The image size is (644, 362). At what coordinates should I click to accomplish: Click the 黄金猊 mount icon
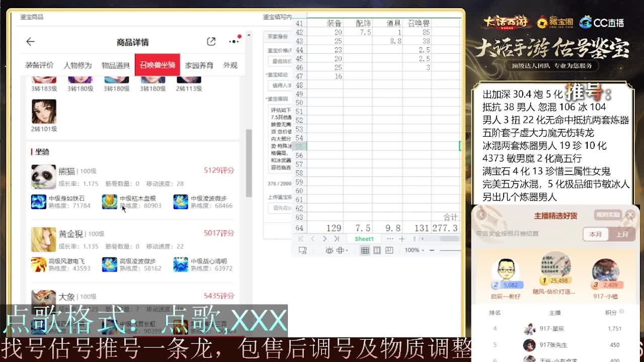pyautogui.click(x=44, y=239)
